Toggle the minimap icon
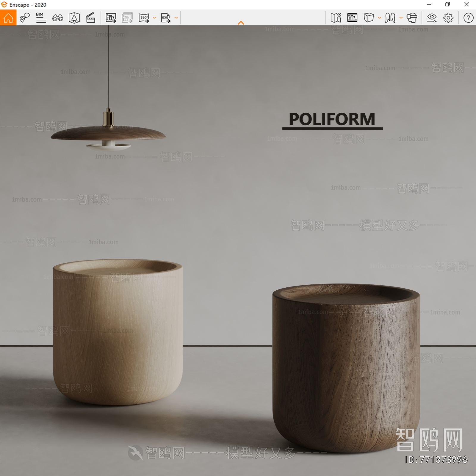The image size is (476, 476). coord(336,18)
